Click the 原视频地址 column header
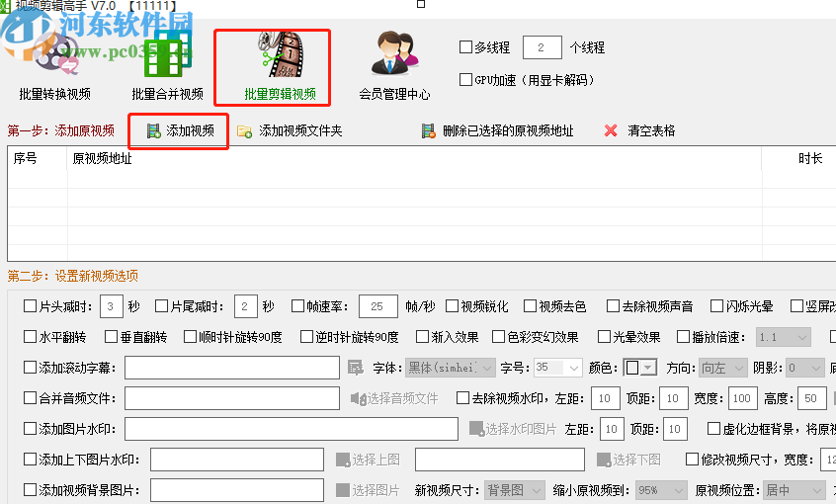This screenshot has height=504, width=836. pos(414,158)
